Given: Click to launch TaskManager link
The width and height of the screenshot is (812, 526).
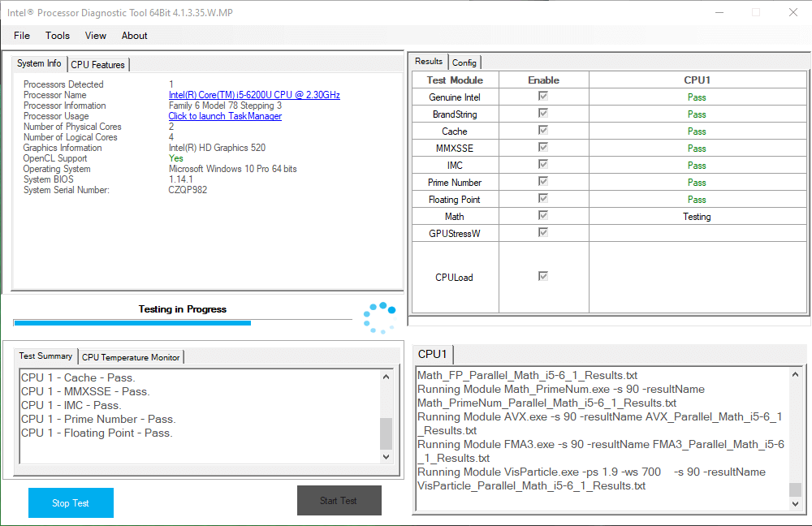Looking at the screenshot, I should coord(225,117).
